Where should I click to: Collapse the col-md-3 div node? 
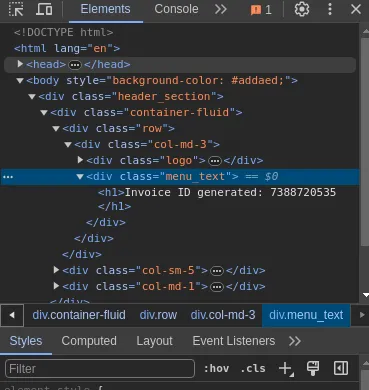point(68,144)
